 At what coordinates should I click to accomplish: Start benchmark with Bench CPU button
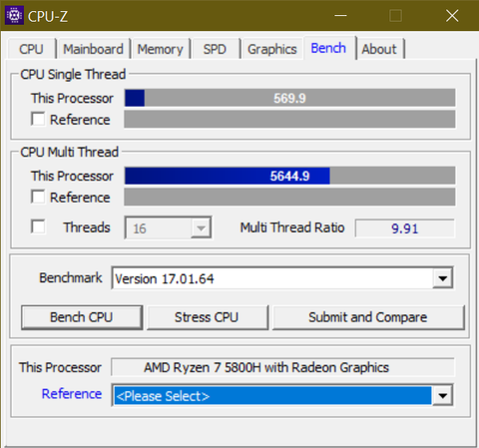82,317
